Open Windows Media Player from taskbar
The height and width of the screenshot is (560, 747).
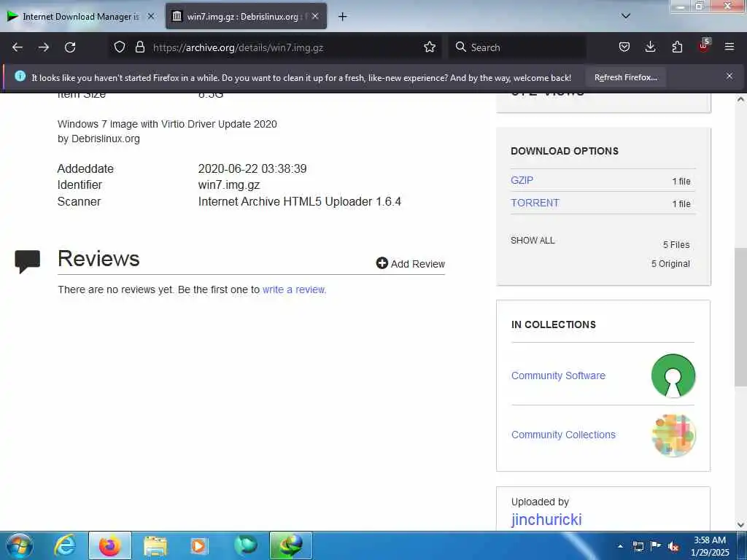coord(200,546)
